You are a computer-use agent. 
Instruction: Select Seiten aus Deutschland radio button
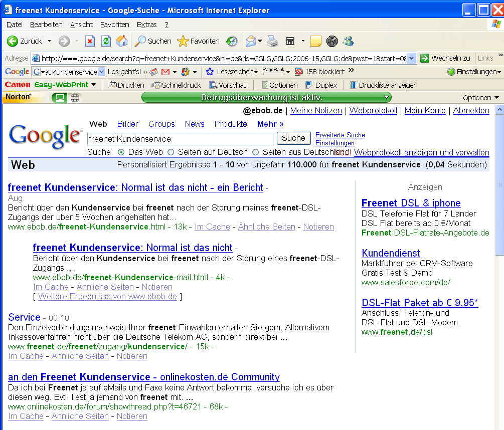click(256, 152)
